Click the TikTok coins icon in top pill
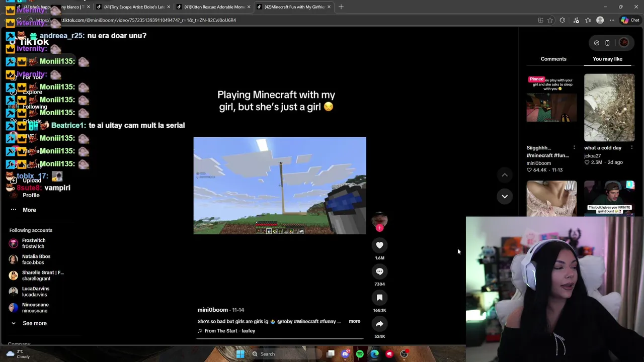644x362 pixels. [x=597, y=43]
